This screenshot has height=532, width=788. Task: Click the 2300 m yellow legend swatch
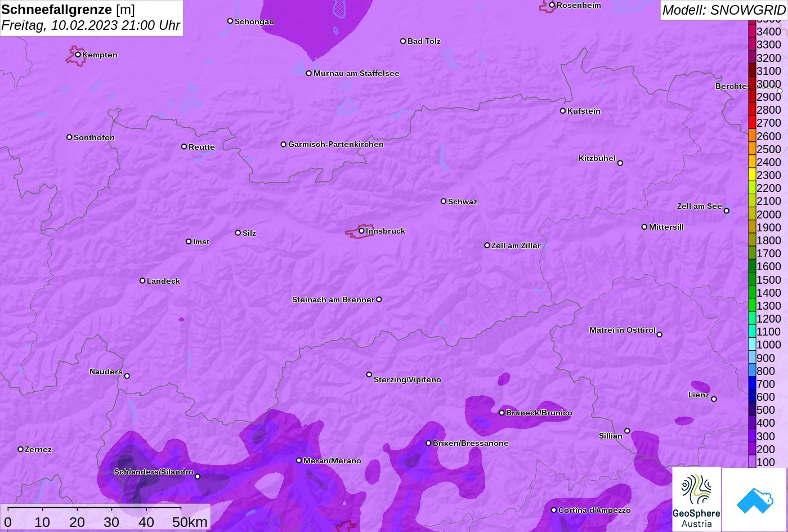752,175
